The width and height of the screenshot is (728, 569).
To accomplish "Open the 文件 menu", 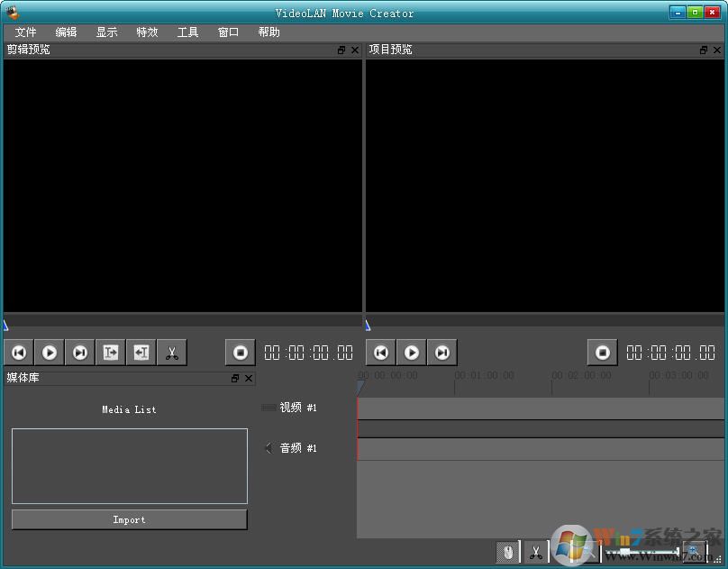I will pos(25,32).
